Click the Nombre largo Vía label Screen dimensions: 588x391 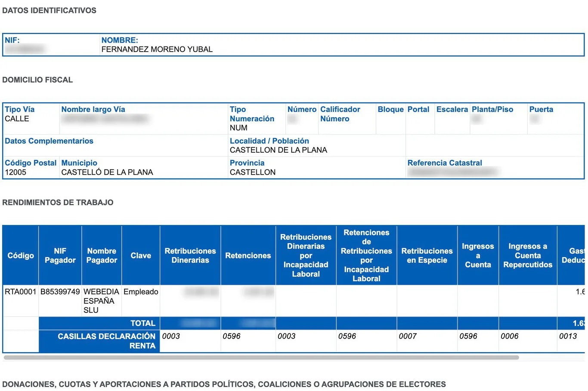tap(93, 109)
